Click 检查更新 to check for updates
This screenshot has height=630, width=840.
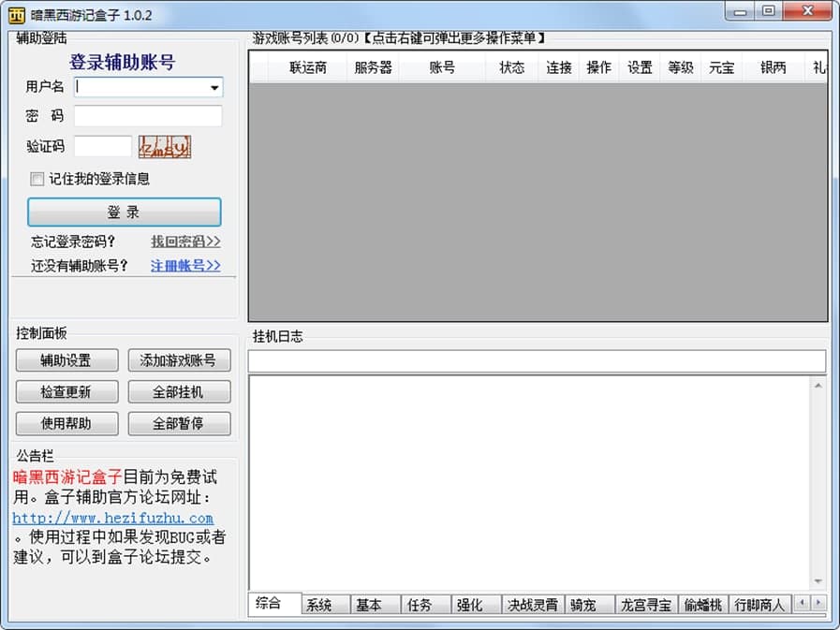[66, 391]
